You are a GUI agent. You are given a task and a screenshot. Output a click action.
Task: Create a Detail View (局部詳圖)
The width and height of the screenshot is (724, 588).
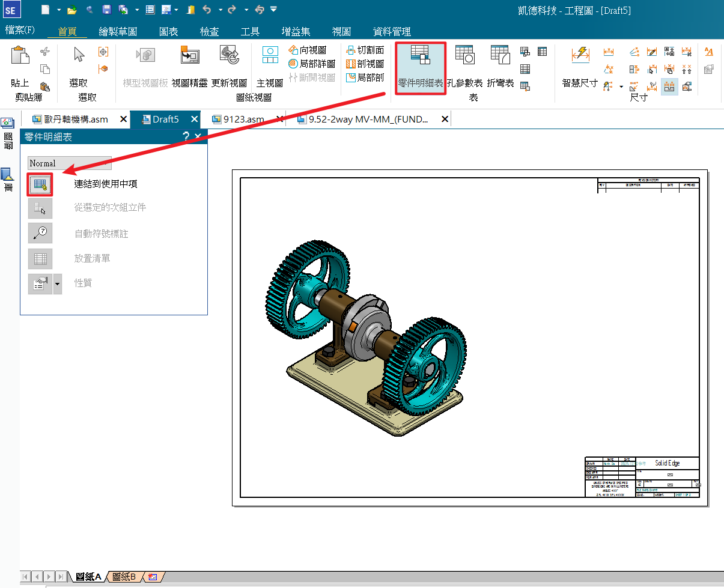pyautogui.click(x=311, y=64)
